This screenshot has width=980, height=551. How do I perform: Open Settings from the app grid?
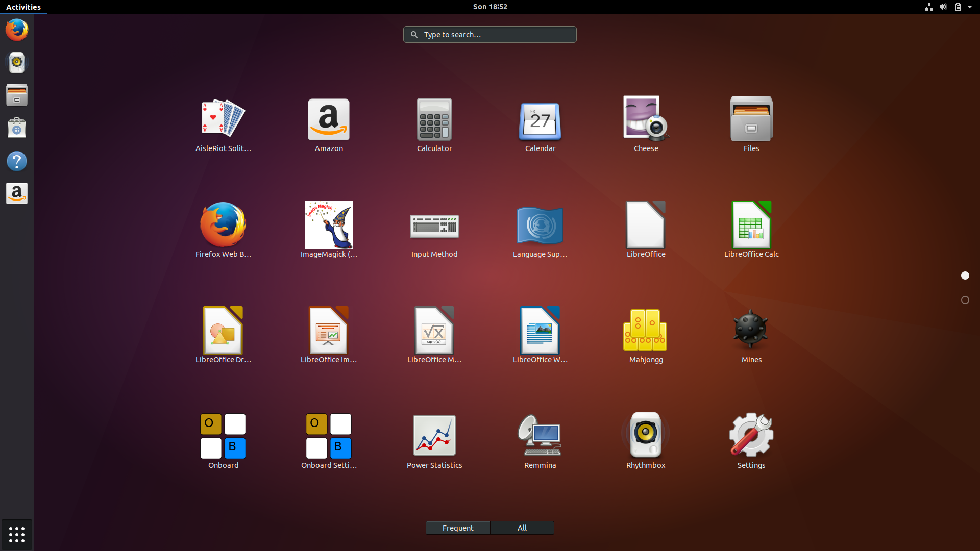pyautogui.click(x=751, y=436)
